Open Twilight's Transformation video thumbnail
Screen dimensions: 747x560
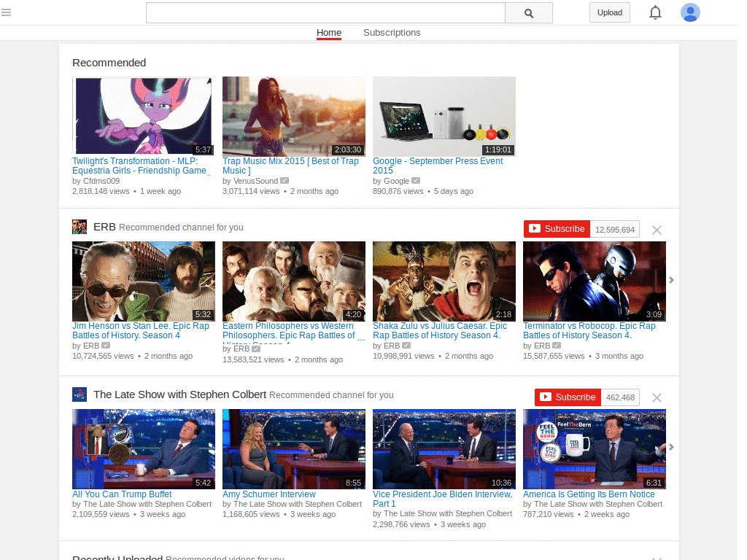coord(144,116)
